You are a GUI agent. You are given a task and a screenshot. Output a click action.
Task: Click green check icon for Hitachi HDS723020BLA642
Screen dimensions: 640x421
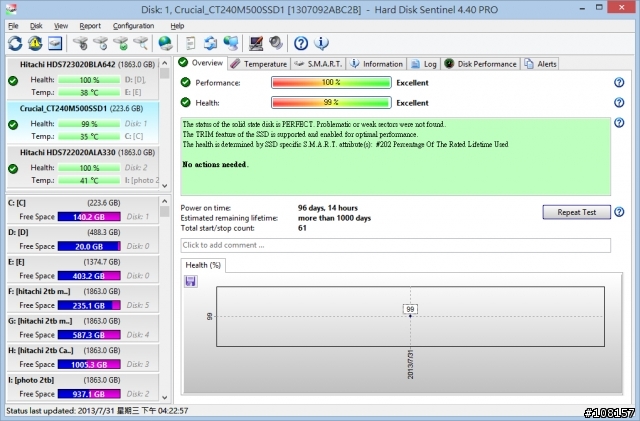click(13, 81)
